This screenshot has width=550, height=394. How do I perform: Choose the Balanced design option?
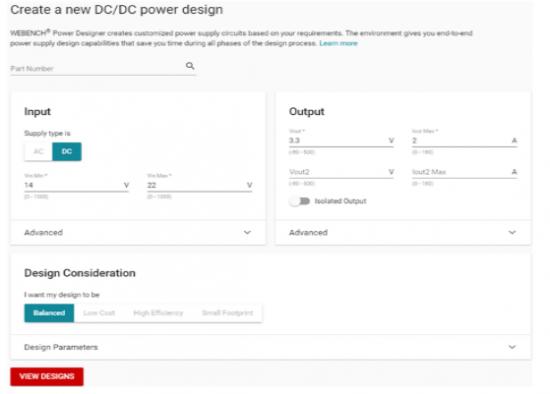click(x=49, y=313)
